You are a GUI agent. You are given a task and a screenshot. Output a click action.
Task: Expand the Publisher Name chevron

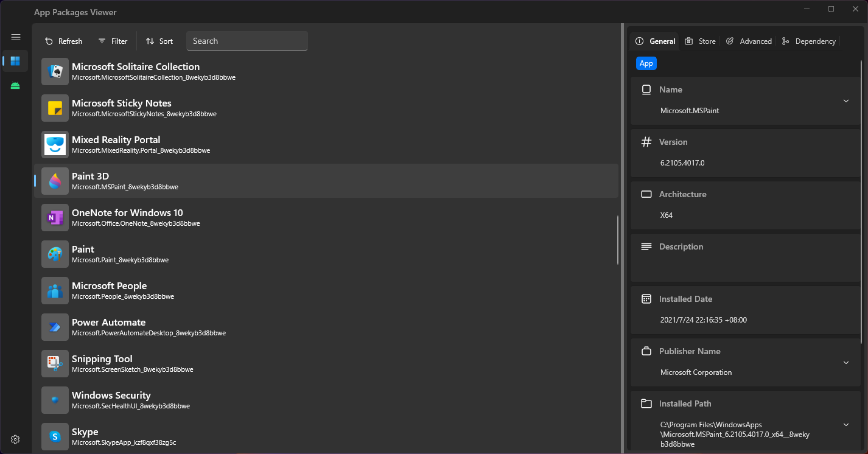click(845, 363)
